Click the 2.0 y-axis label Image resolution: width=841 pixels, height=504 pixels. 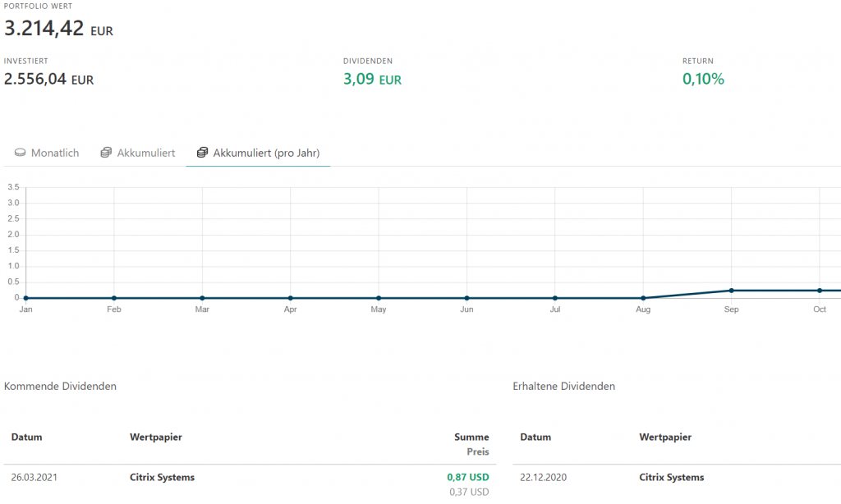pyautogui.click(x=13, y=234)
